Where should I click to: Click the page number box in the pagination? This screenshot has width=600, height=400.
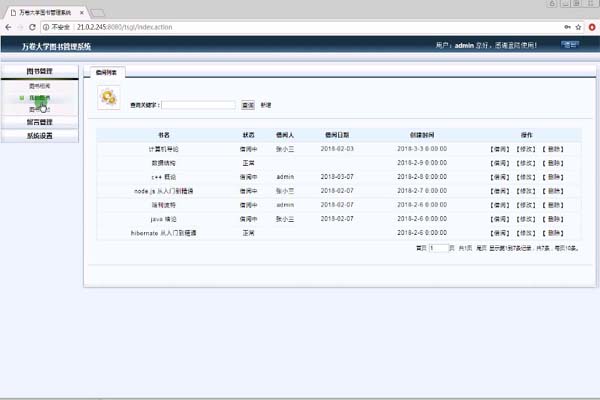tap(435, 247)
